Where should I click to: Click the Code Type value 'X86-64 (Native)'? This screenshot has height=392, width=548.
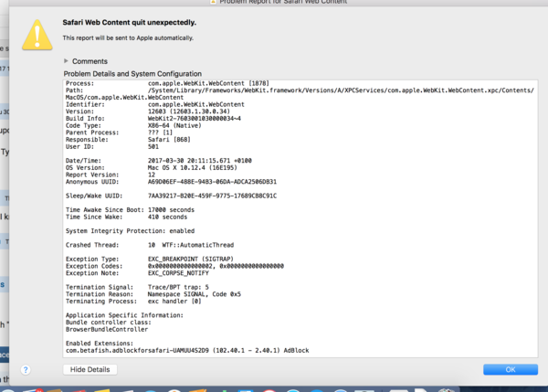tap(174, 125)
